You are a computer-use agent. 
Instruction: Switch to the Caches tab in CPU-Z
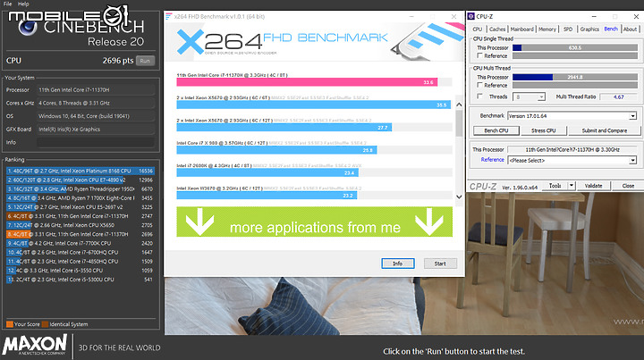click(x=497, y=29)
